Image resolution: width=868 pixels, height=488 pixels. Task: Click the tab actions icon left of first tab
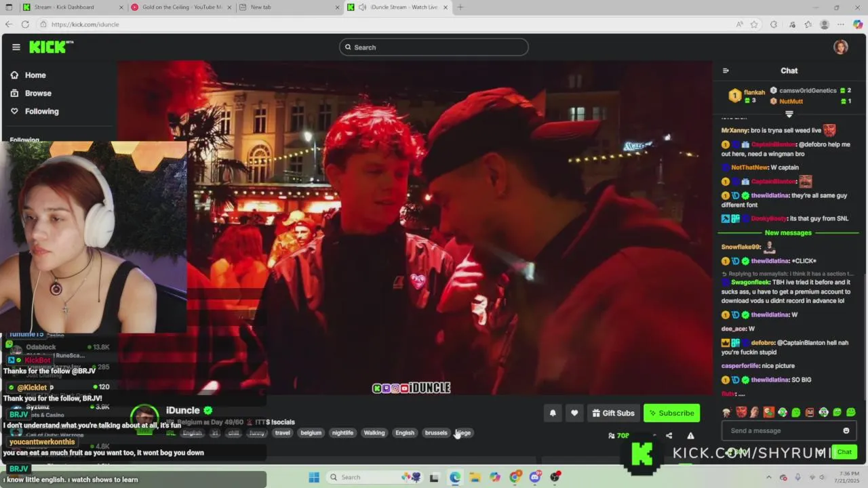pyautogui.click(x=9, y=7)
